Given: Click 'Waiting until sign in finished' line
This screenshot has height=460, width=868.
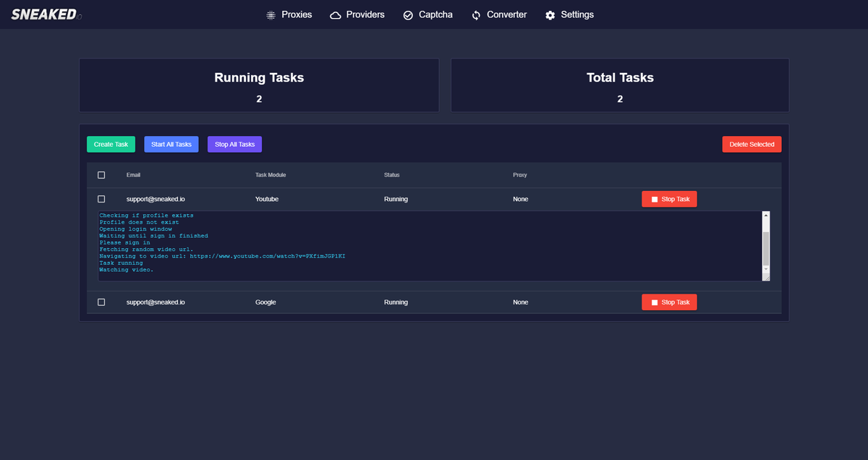Looking at the screenshot, I should pos(153,236).
